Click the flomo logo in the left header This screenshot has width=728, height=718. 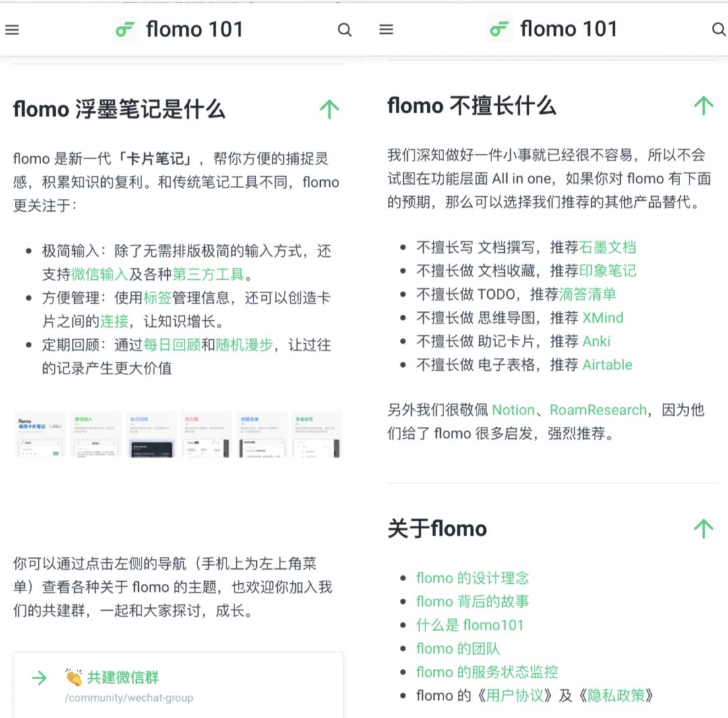click(x=125, y=30)
